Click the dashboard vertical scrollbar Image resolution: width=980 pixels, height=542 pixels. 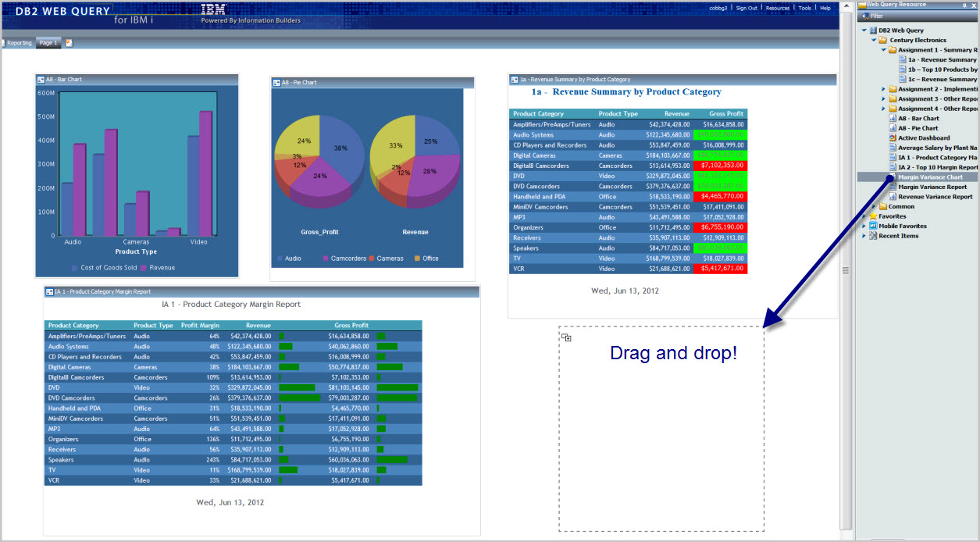click(x=845, y=270)
